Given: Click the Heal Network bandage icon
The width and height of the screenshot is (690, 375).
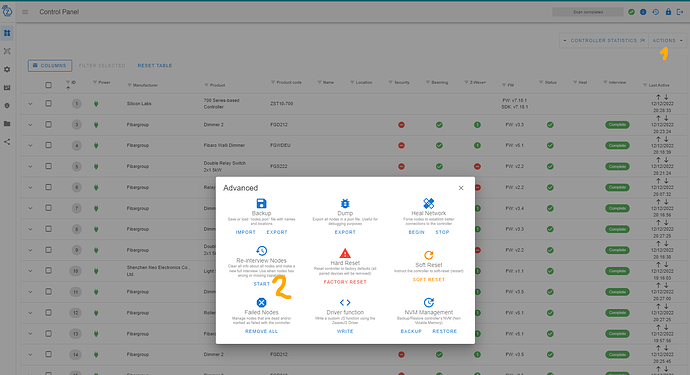Looking at the screenshot, I should (429, 203).
